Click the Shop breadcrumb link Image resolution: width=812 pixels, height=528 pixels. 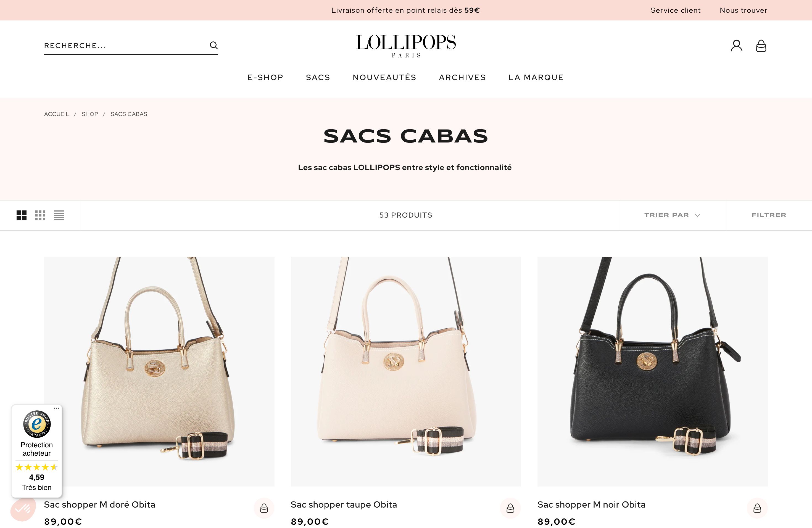[90, 114]
